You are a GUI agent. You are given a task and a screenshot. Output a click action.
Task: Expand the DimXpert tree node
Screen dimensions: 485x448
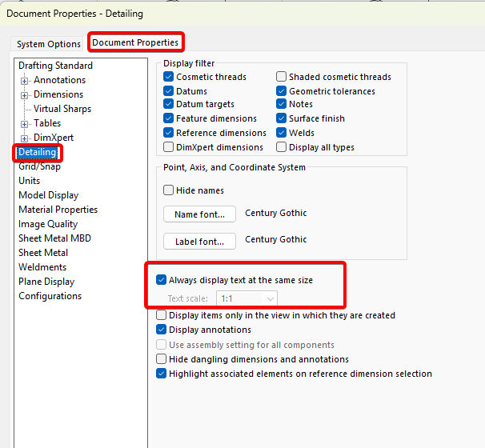pyautogui.click(x=24, y=138)
